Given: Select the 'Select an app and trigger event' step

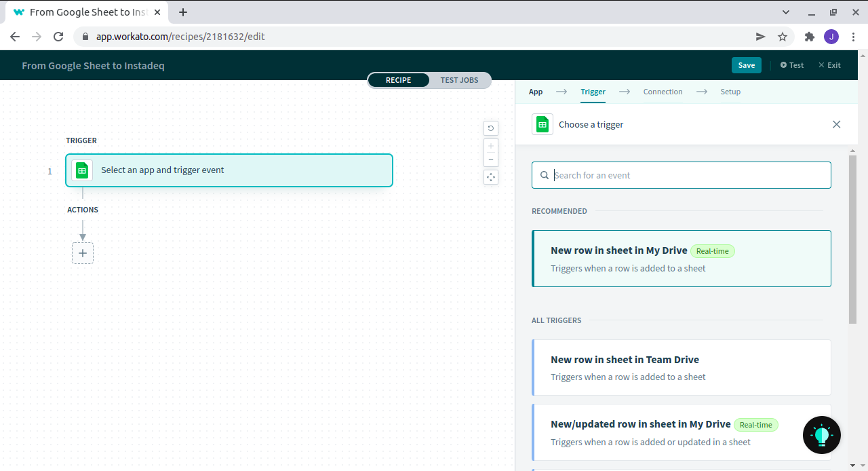Looking at the screenshot, I should pos(229,170).
